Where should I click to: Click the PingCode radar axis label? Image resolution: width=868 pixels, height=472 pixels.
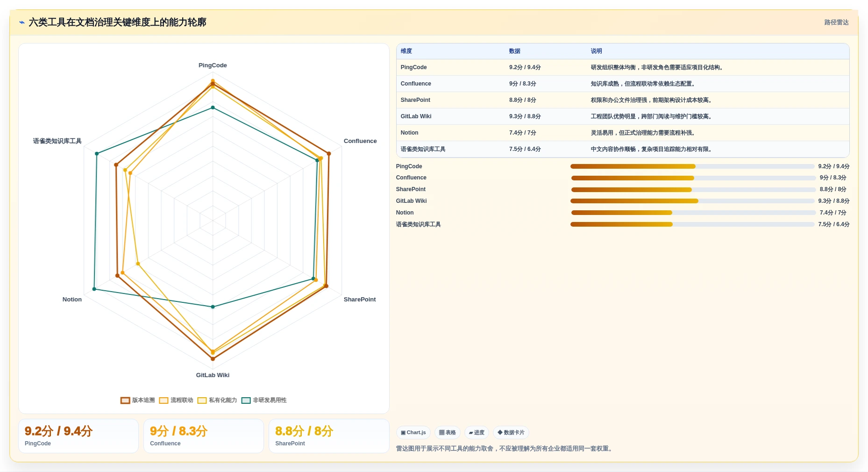coord(213,65)
